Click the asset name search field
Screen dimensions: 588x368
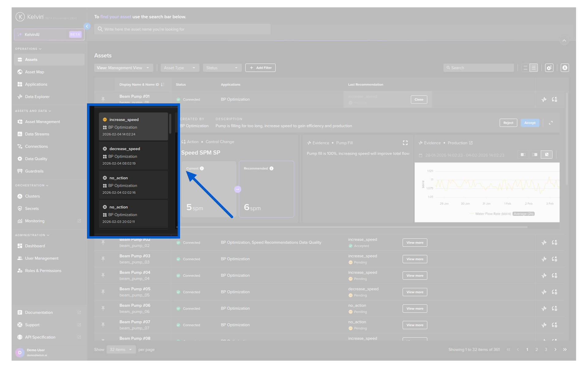[x=182, y=29]
